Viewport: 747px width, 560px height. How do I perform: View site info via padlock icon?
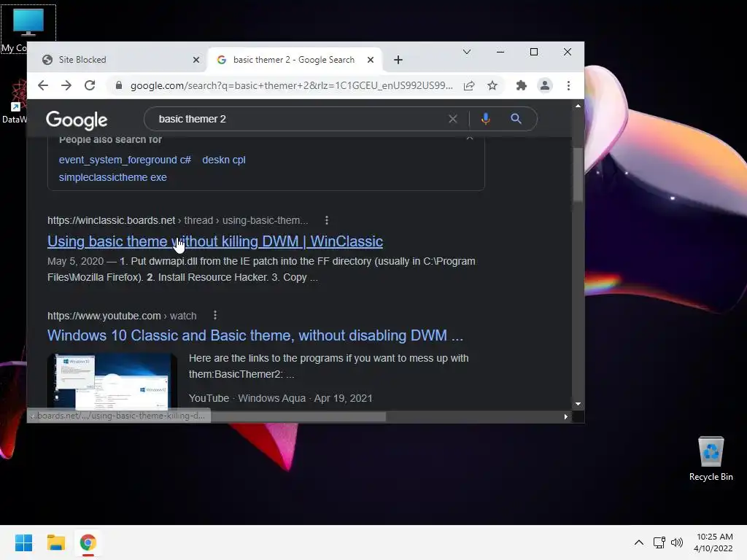tap(119, 86)
